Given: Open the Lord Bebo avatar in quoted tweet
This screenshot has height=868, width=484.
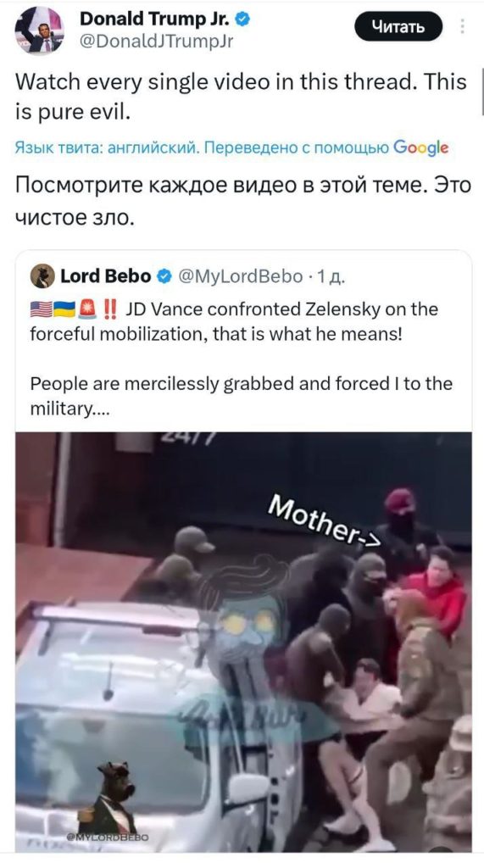Looking at the screenshot, I should coord(42,275).
